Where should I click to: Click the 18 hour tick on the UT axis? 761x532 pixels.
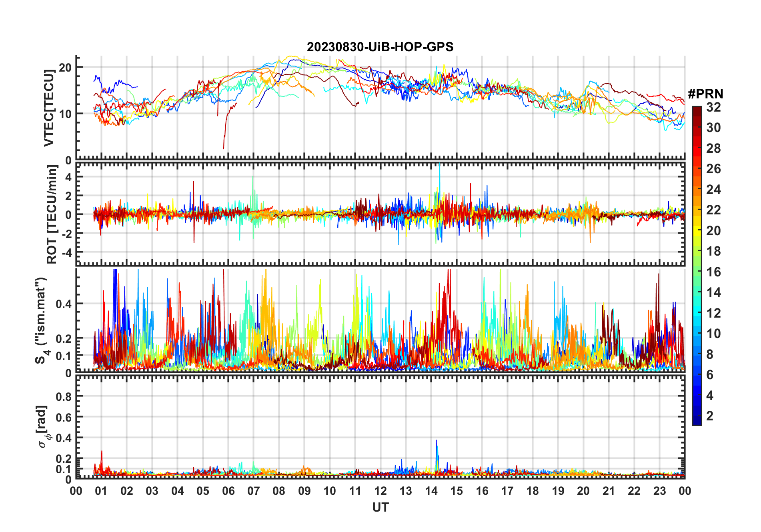pos(533,491)
